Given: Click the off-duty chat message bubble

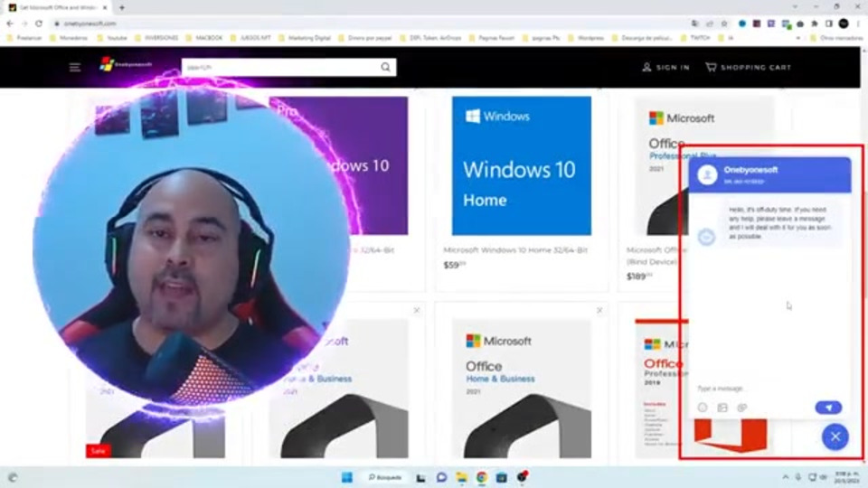Looking at the screenshot, I should coord(778,223).
